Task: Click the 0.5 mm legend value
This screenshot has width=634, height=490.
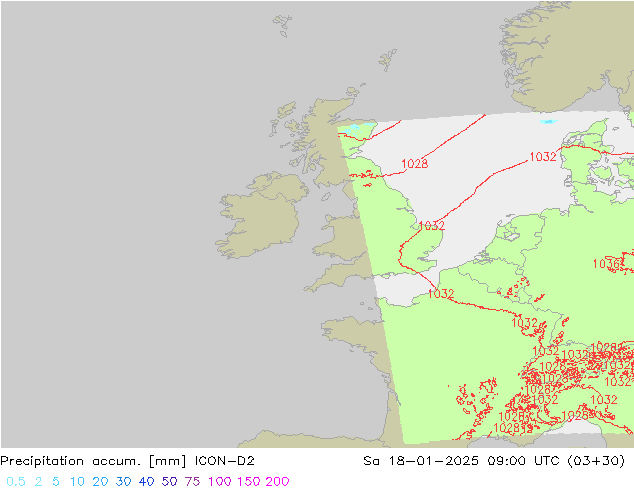Action: tap(16, 481)
